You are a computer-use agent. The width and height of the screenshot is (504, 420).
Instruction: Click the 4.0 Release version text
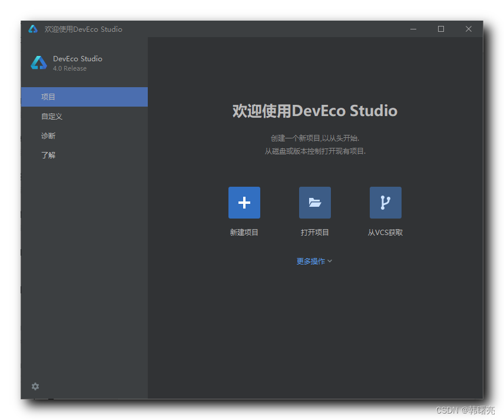pyautogui.click(x=69, y=69)
